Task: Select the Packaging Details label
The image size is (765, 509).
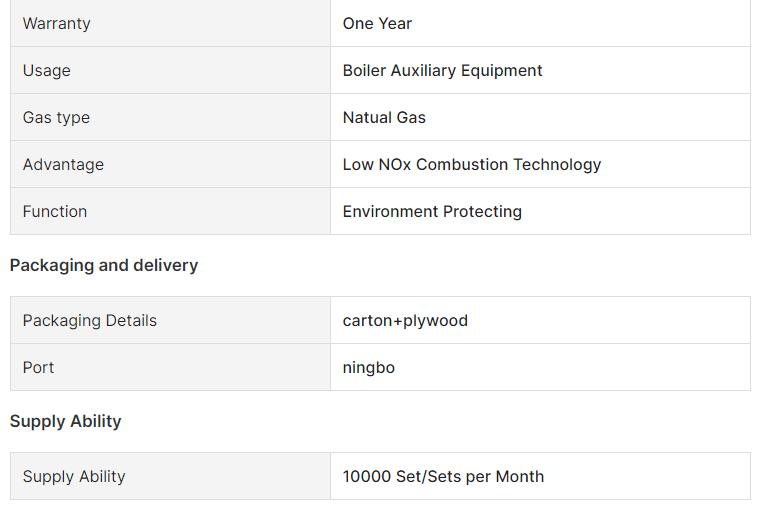Action: click(x=90, y=320)
